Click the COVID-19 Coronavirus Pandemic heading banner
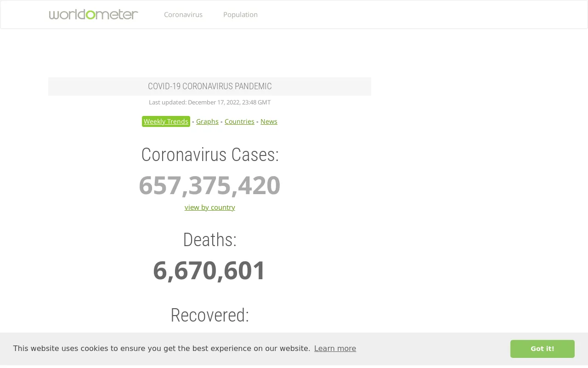588x368 pixels. tap(209, 86)
